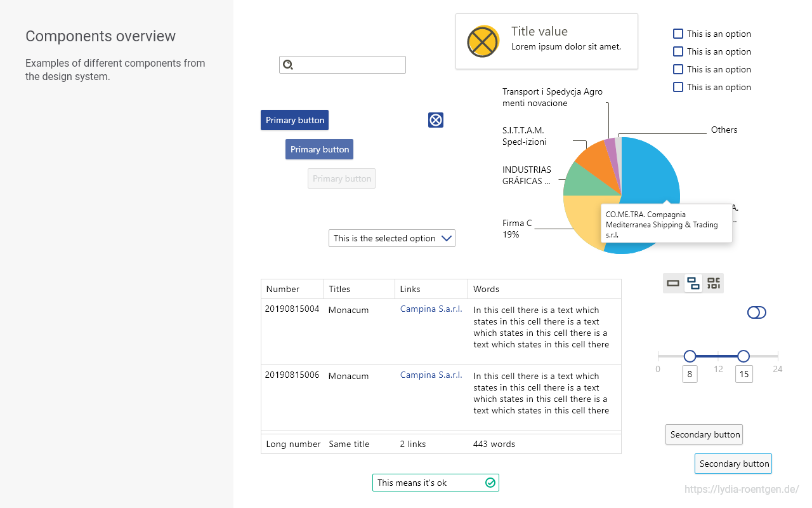The height and width of the screenshot is (508, 812).
Task: Click the greyed-out Primary button
Action: pyautogui.click(x=341, y=178)
